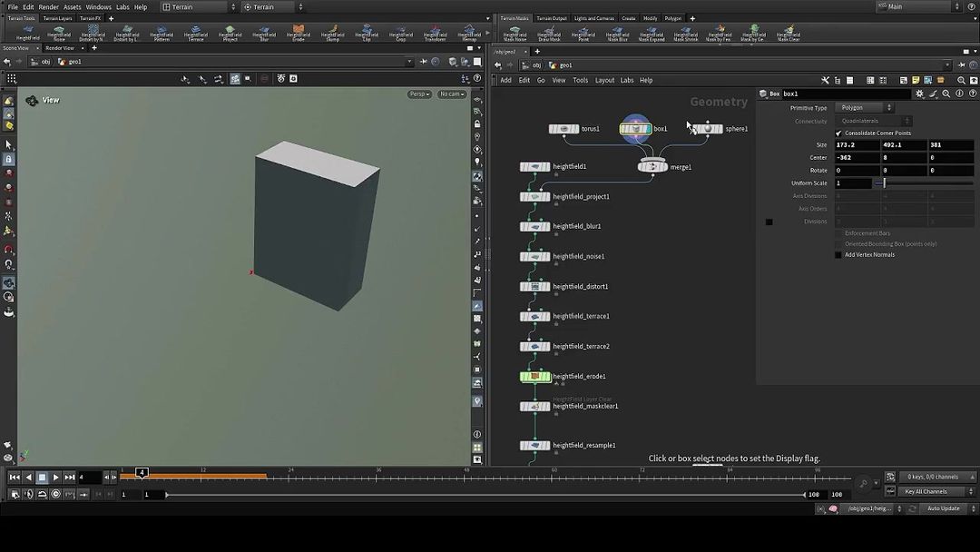Image resolution: width=980 pixels, height=552 pixels.
Task: Select the heightfield_erode1 node
Action: point(535,377)
